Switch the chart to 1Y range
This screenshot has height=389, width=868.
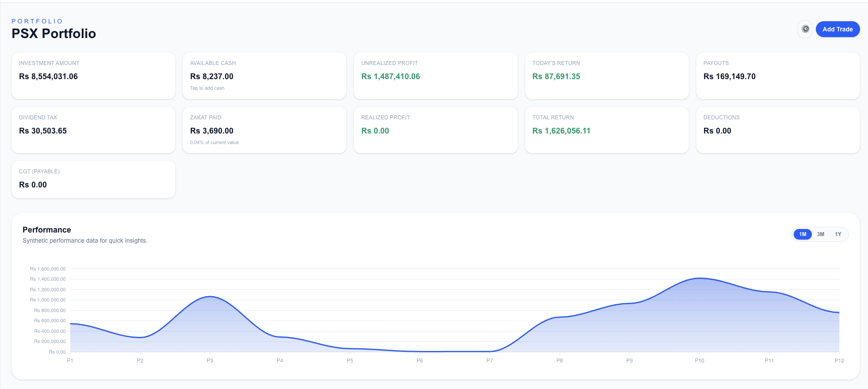(838, 234)
